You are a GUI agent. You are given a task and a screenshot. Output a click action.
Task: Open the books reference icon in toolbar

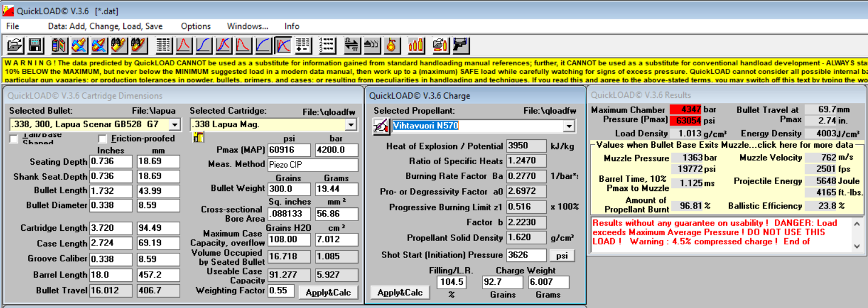(59, 45)
